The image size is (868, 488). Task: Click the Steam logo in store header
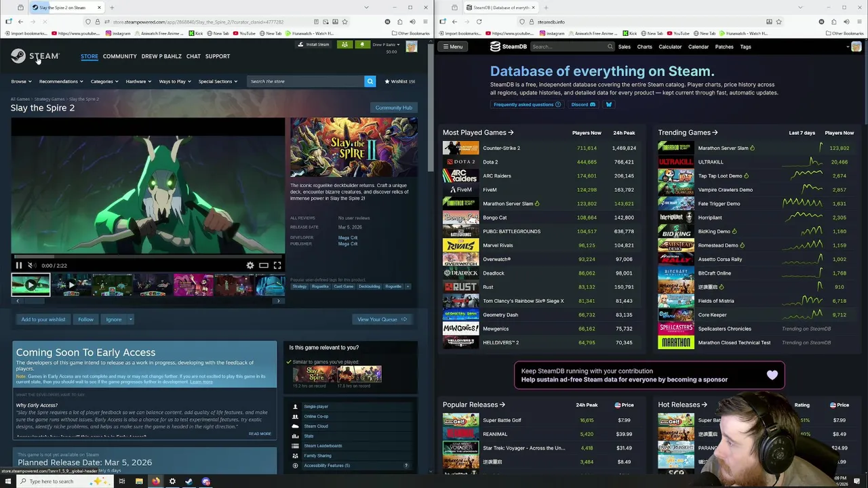point(35,56)
